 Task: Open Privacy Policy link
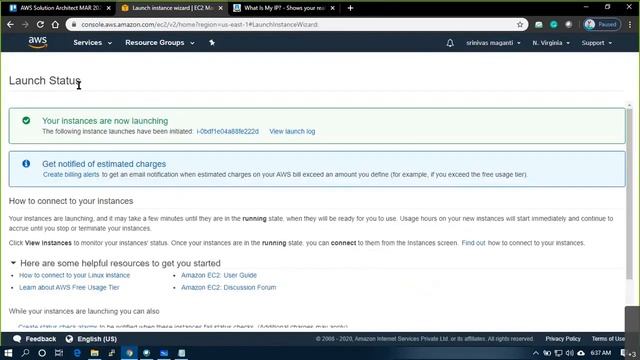pyautogui.click(x=563, y=339)
